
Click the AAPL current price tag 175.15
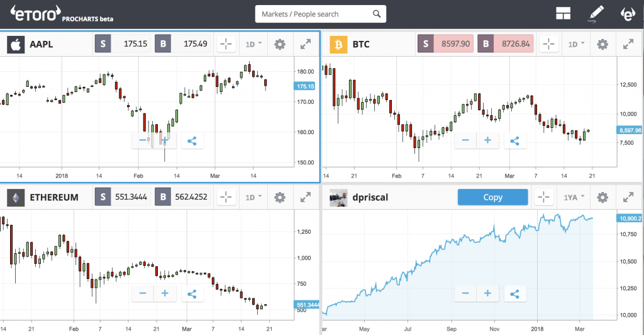coord(305,86)
